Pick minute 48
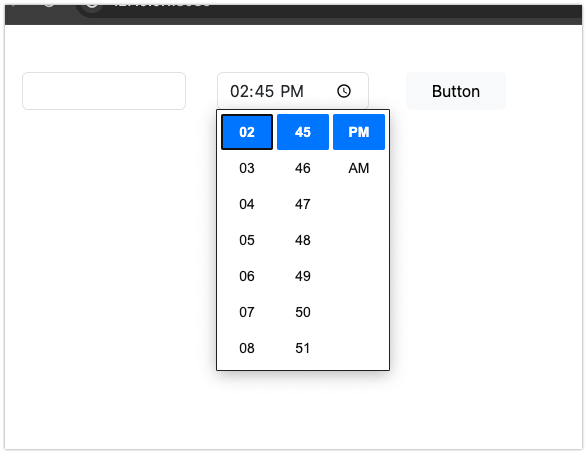Image resolution: width=587 pixels, height=454 pixels. (x=302, y=240)
